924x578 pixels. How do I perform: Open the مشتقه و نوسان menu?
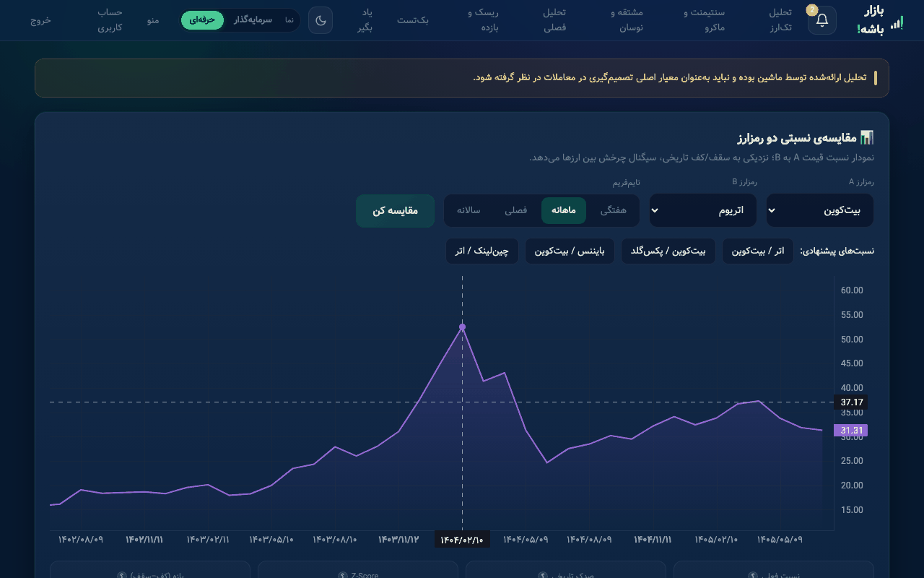[627, 20]
